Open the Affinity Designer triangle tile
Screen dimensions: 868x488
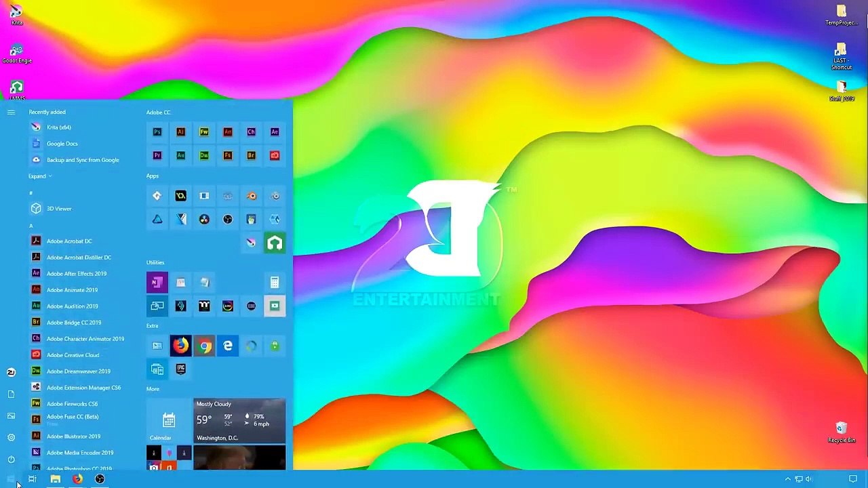(x=157, y=219)
